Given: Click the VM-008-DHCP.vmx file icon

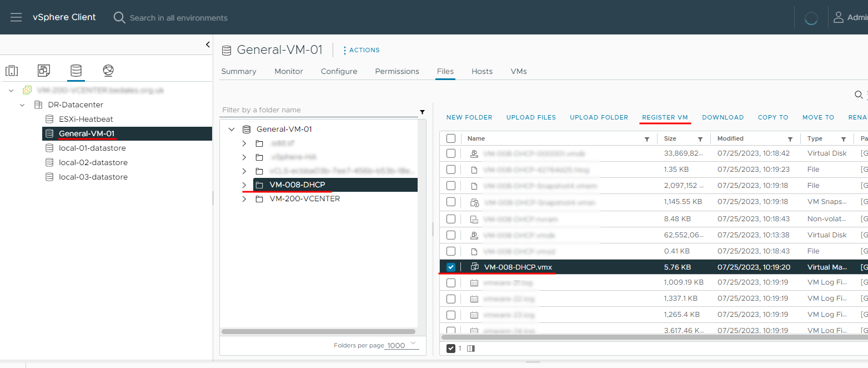Looking at the screenshot, I should [475, 267].
